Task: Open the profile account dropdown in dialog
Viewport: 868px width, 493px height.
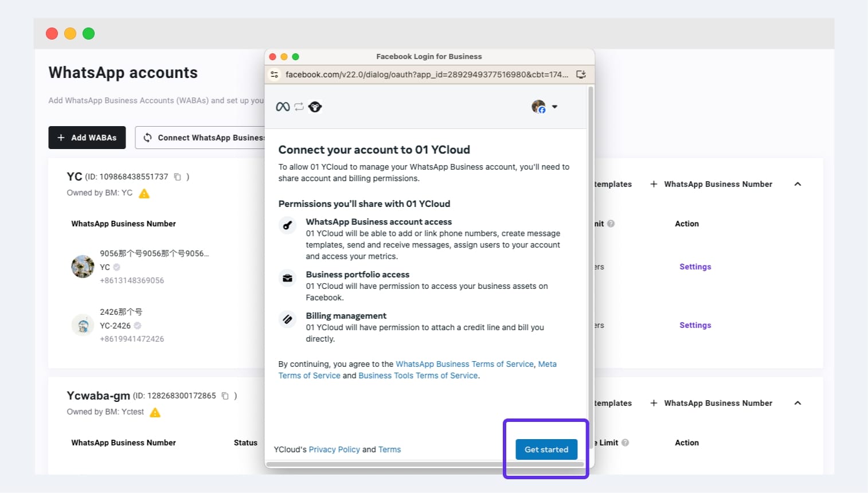Action: [x=554, y=107]
